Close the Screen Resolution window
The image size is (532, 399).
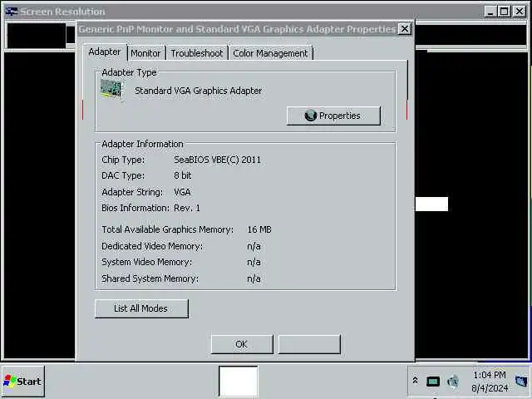519,12
